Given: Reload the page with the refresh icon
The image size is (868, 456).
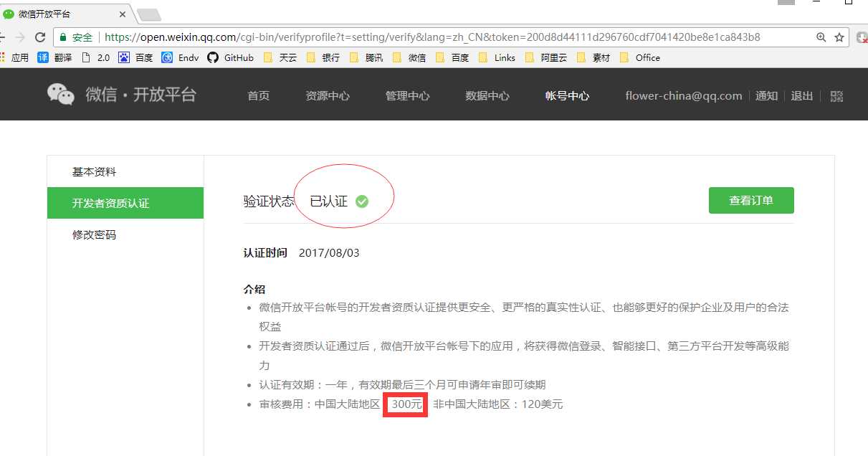Looking at the screenshot, I should pyautogui.click(x=40, y=37).
